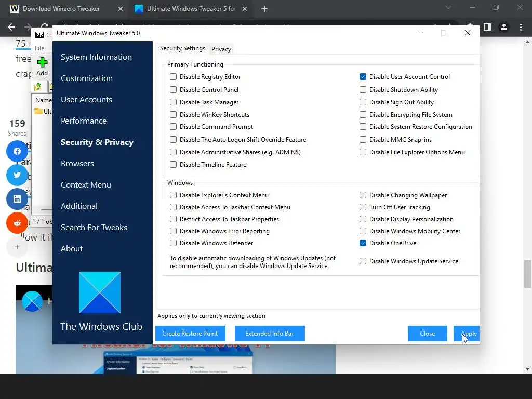The width and height of the screenshot is (532, 399).
Task: Toggle Disable WinKey Shortcuts
Action: 173,115
